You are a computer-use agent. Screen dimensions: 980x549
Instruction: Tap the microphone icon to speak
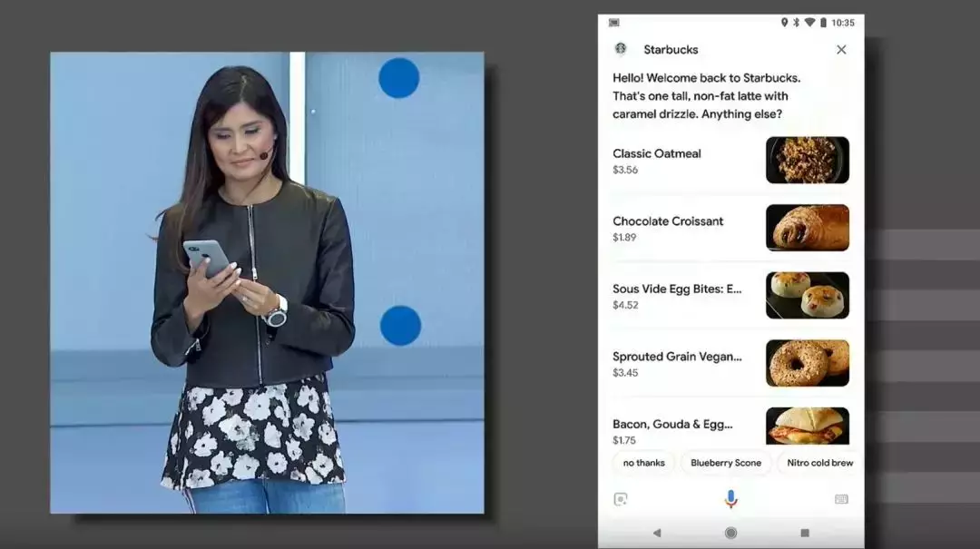pyautogui.click(x=730, y=498)
